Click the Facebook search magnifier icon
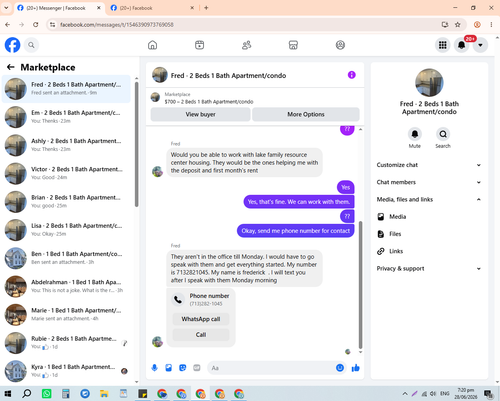 pos(31,45)
